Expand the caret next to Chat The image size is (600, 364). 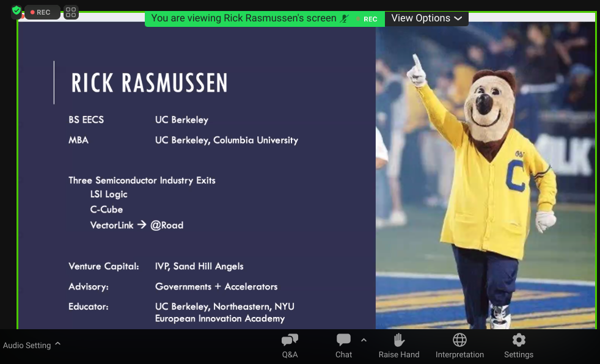click(364, 340)
